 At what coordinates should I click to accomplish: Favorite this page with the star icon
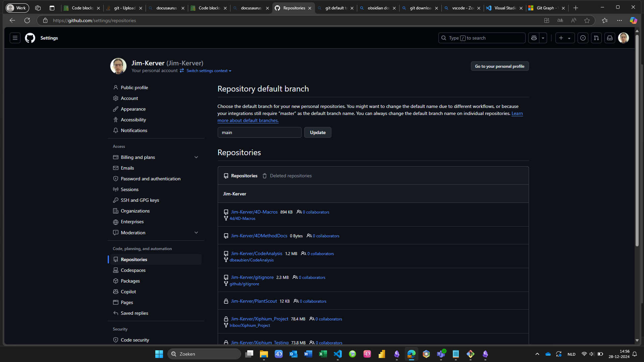[x=587, y=20]
